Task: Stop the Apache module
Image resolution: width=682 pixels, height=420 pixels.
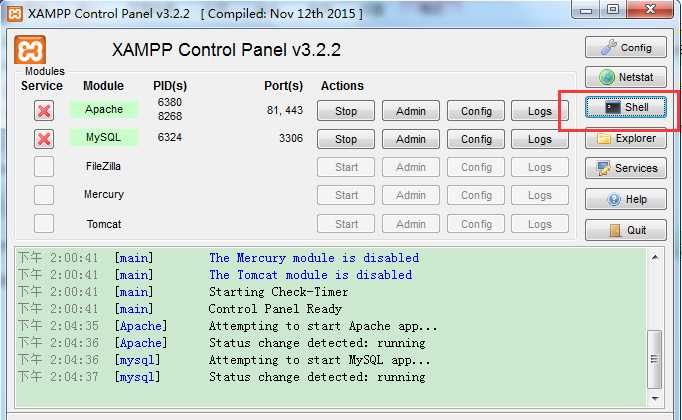Action: [x=346, y=111]
